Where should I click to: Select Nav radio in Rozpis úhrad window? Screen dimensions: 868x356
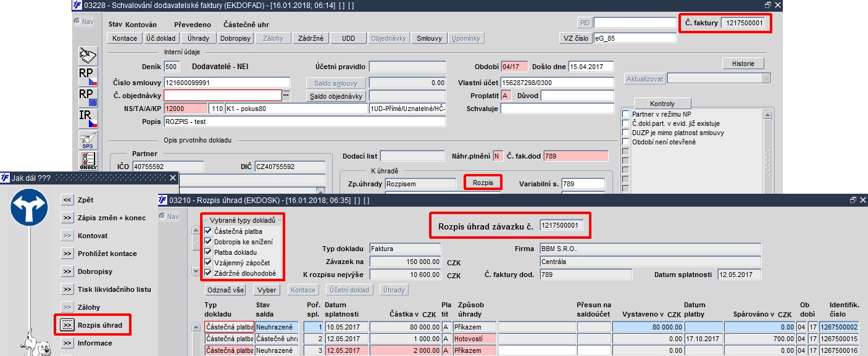pyautogui.click(x=163, y=216)
